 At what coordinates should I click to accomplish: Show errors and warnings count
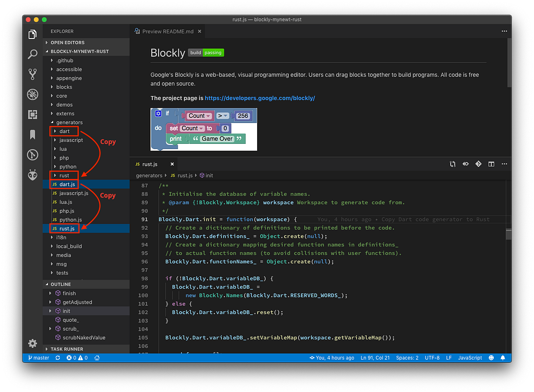point(77,358)
